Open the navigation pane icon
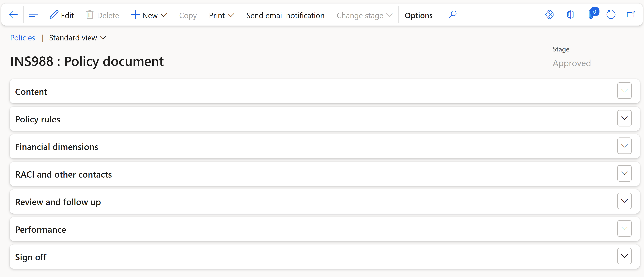 (33, 14)
